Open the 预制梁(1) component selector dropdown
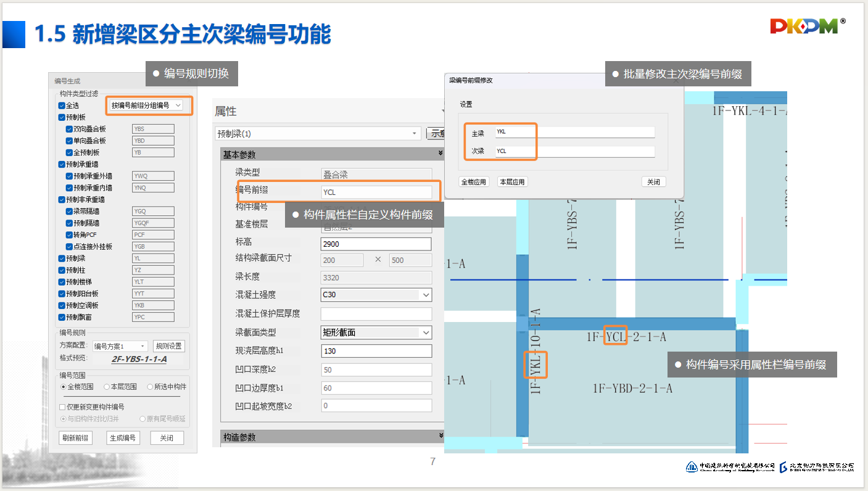Screen dimensions: 868x491 coord(415,134)
